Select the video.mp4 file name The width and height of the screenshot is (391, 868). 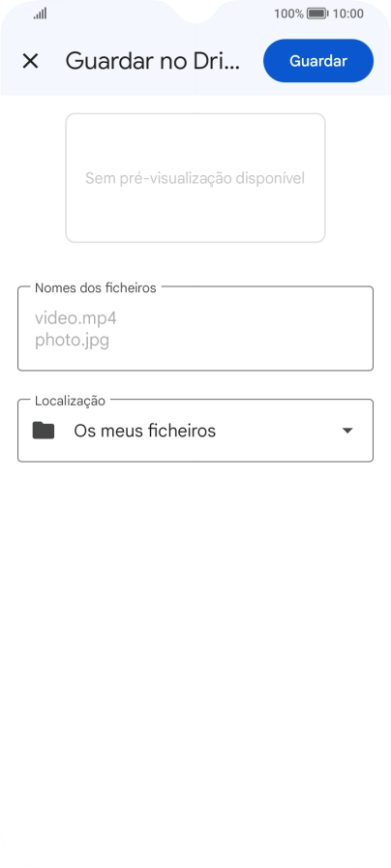[75, 318]
